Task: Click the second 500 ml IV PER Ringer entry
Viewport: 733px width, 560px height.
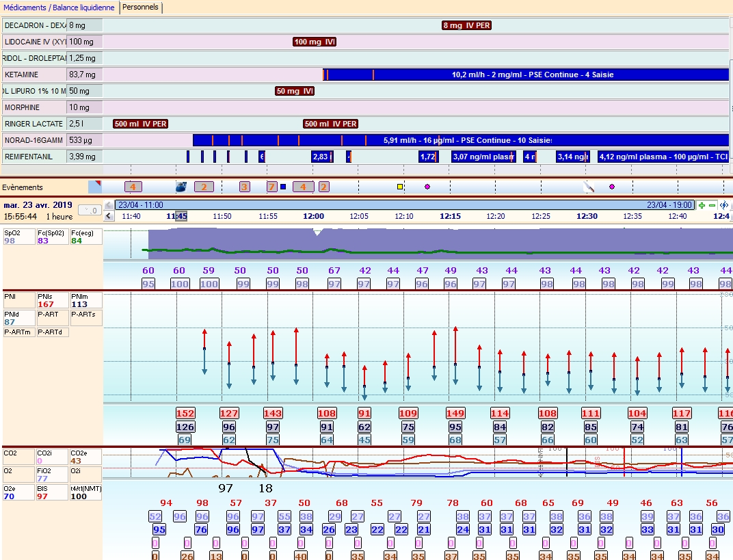Action: pyautogui.click(x=330, y=124)
